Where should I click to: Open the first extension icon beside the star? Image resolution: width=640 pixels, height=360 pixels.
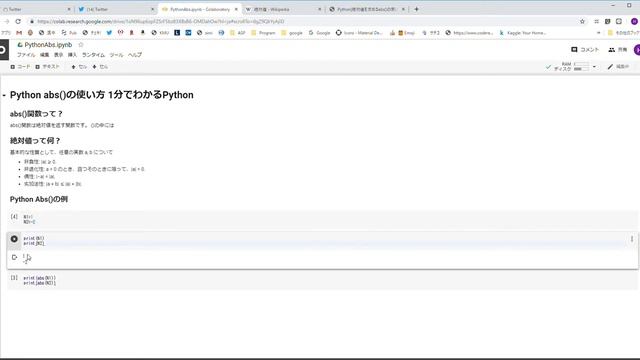596,21
